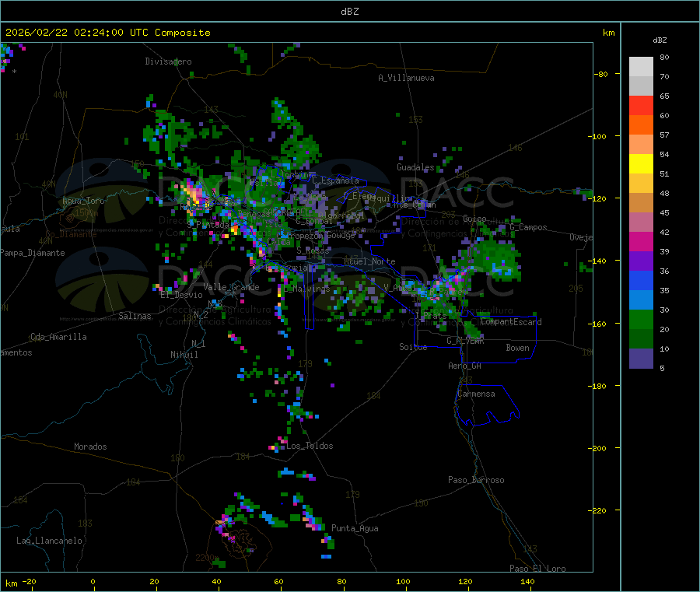
Task: Click the yellow 51-54 dBZ legend swatch
Action: tap(641, 164)
